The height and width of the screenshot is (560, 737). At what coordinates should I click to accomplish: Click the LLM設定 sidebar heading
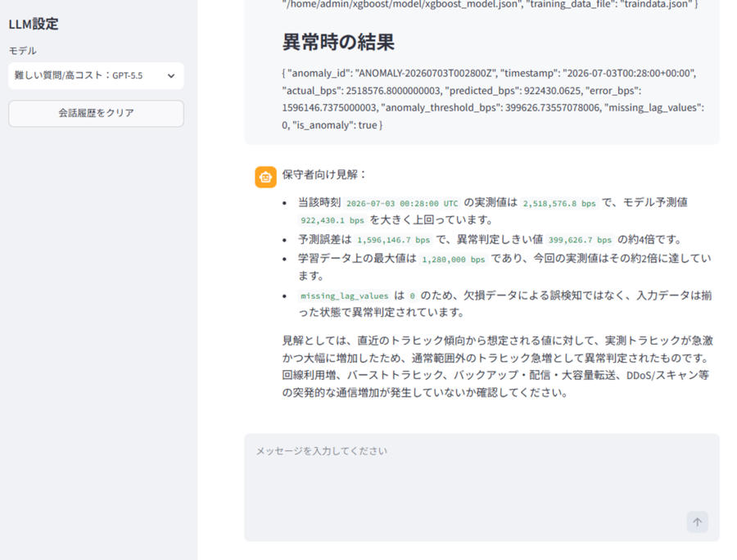tap(34, 24)
